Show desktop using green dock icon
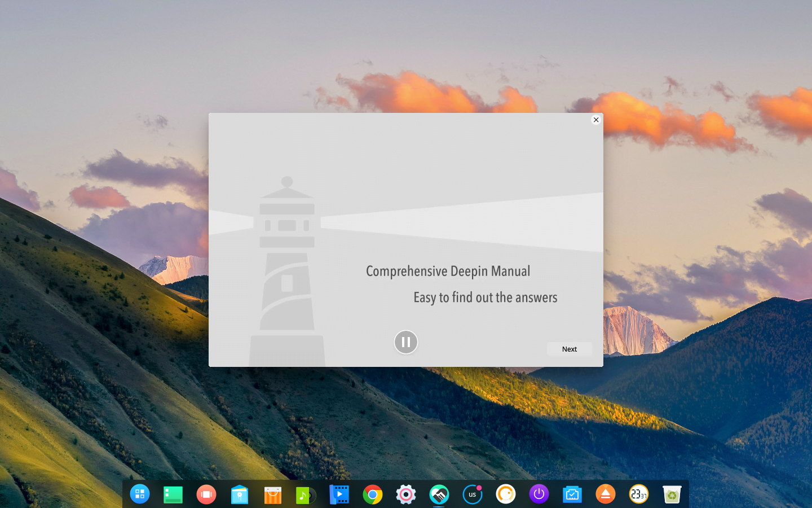 [173, 494]
